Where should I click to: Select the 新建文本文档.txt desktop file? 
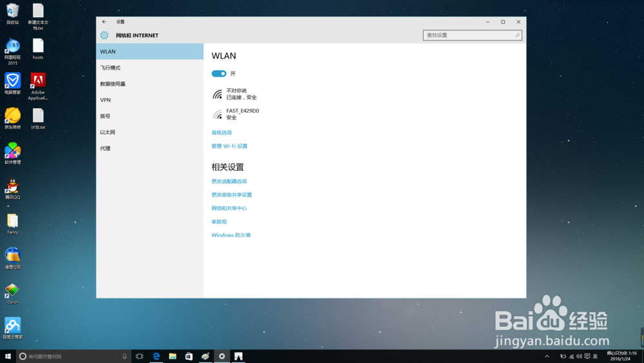38,17
